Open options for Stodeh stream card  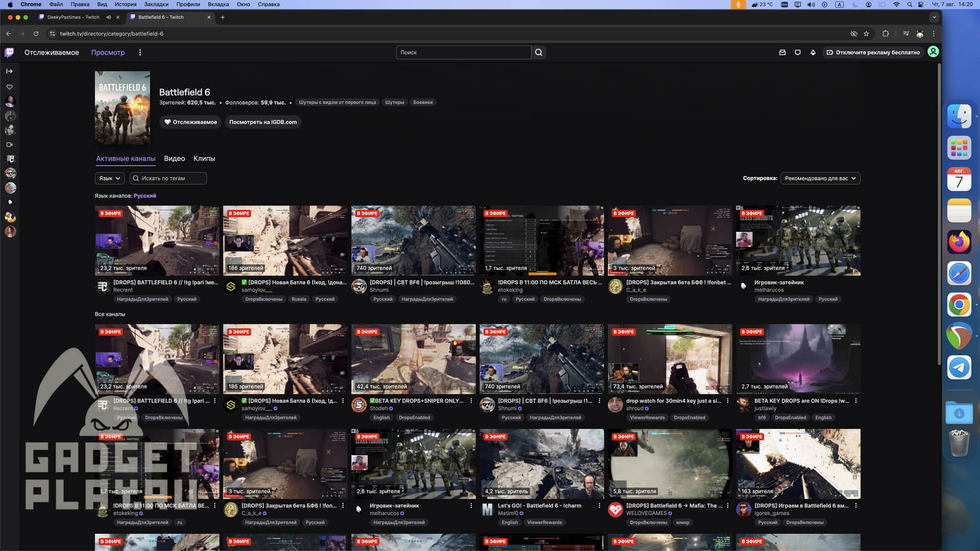(x=471, y=401)
